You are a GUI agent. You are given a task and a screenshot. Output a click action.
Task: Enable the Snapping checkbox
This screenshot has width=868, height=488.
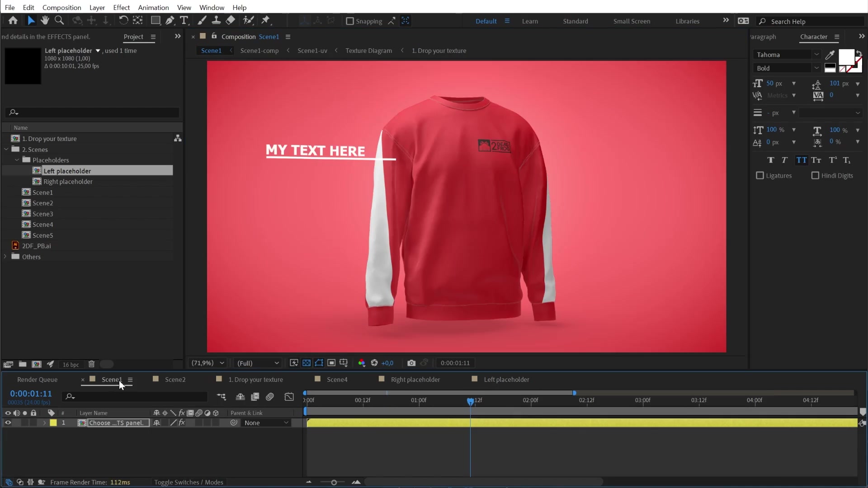coord(349,21)
